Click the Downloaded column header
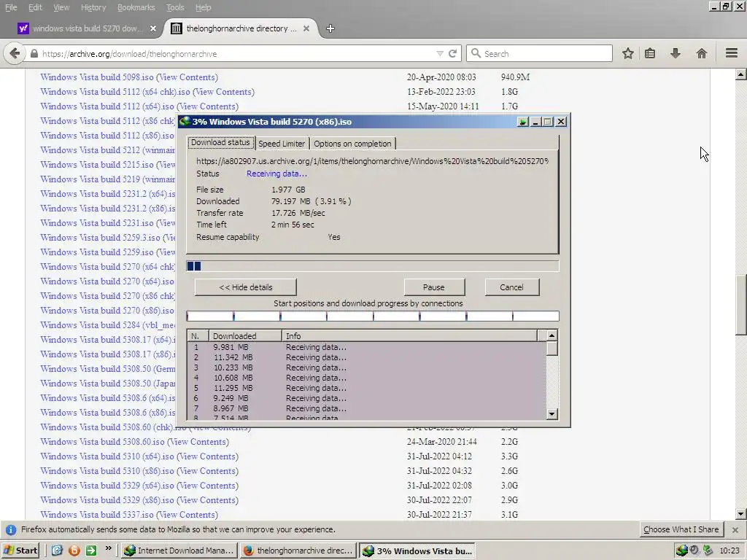This screenshot has width=747, height=560. coord(245,335)
